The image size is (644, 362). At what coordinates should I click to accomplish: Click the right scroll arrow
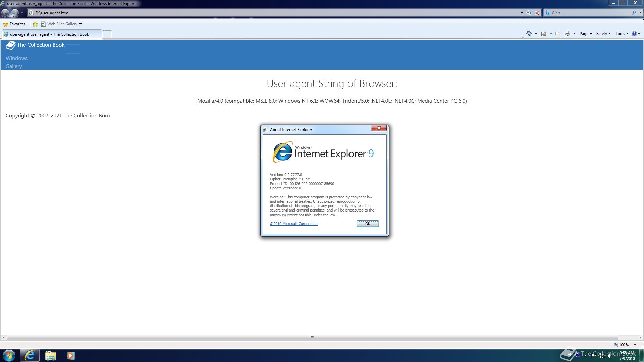pos(640,337)
